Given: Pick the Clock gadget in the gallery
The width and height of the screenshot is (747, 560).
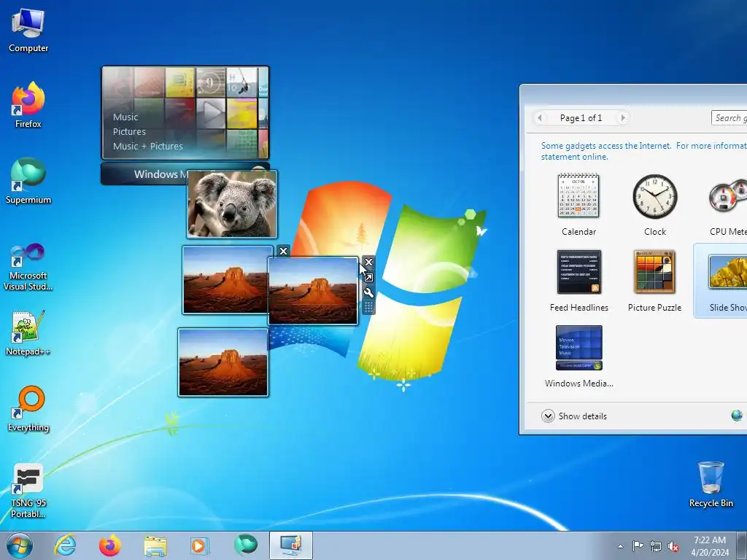Looking at the screenshot, I should click(654, 205).
